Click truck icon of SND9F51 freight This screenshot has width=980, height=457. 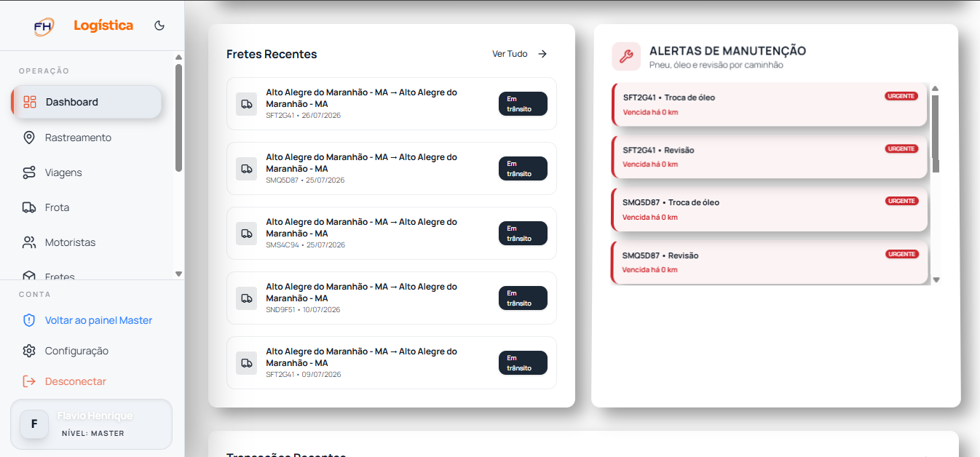tap(247, 298)
